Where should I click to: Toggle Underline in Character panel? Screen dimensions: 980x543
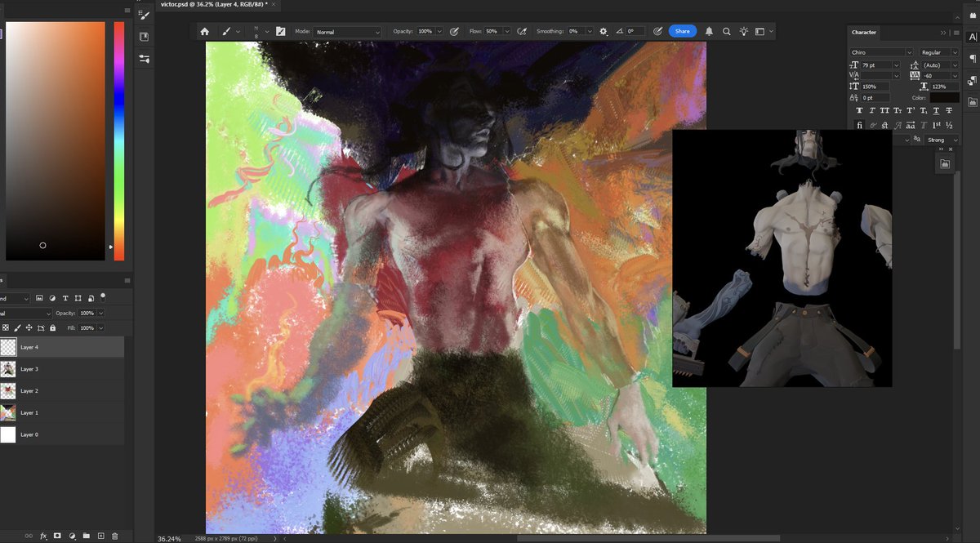tap(936, 110)
